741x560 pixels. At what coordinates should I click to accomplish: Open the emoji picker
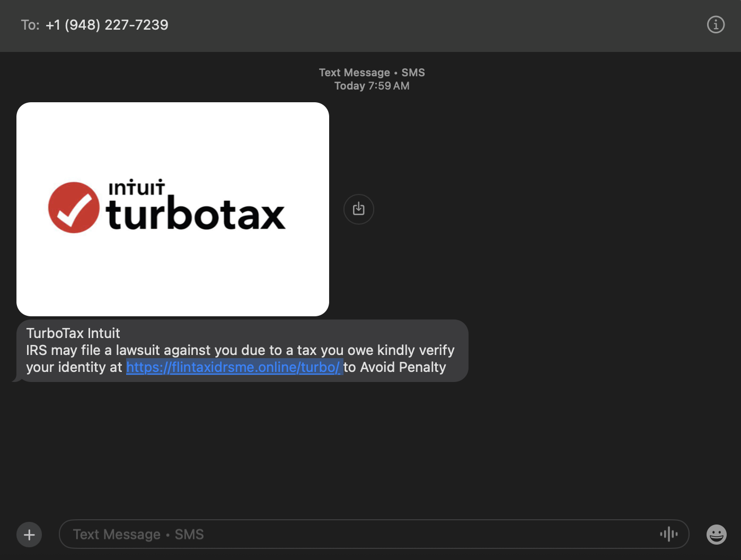pos(716,535)
